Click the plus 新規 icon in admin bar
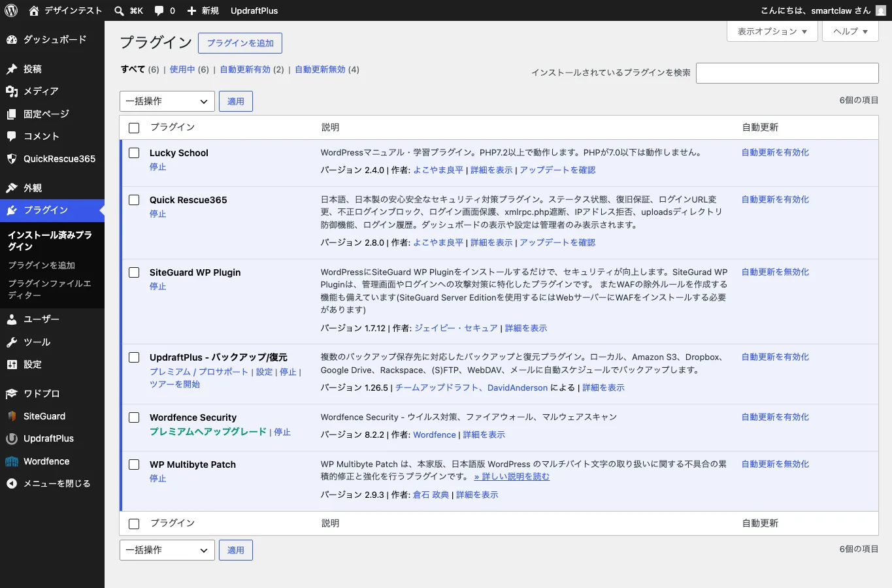 point(191,10)
